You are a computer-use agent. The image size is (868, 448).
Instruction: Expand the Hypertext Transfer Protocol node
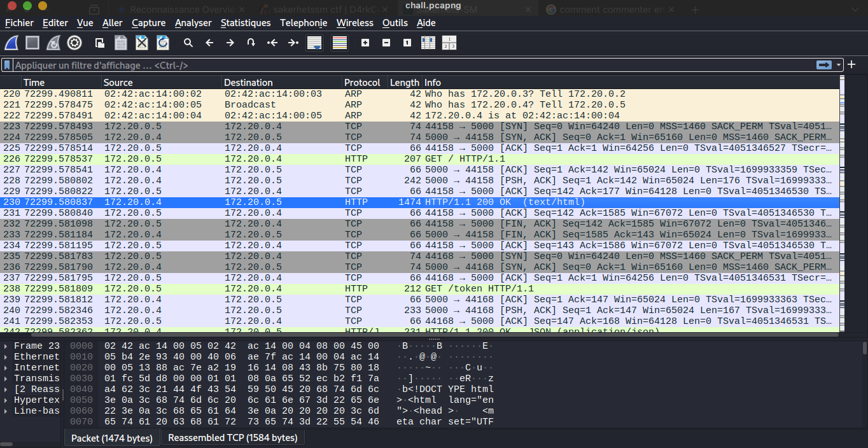point(6,400)
